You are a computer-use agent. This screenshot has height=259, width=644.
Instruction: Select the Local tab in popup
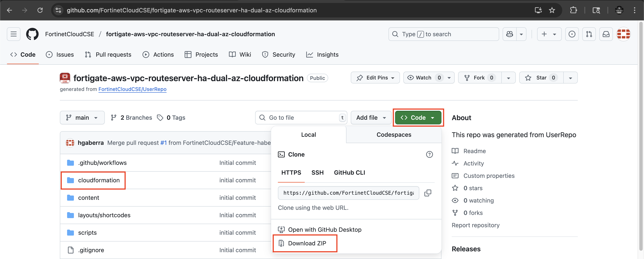[309, 134]
